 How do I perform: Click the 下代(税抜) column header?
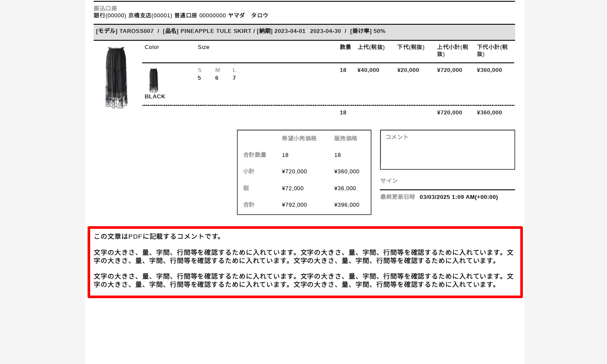pyautogui.click(x=411, y=47)
